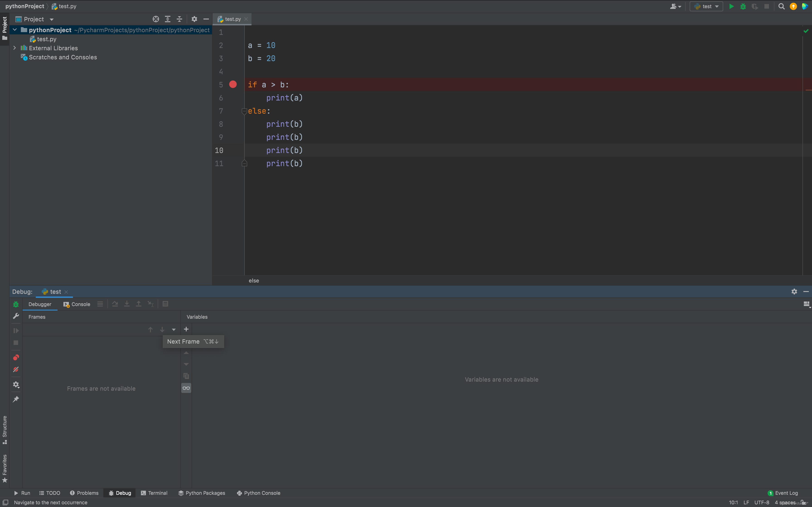Select test.py in the project tree

click(x=46, y=39)
